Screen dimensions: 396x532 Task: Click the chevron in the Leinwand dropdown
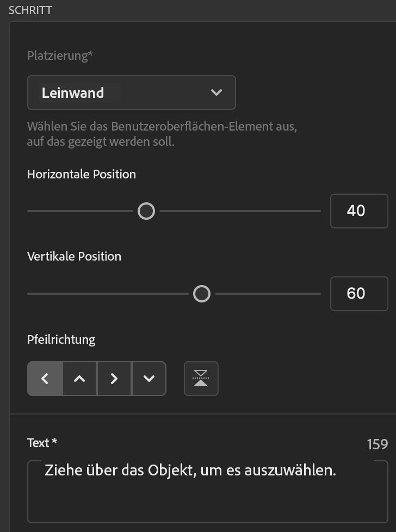click(x=216, y=92)
